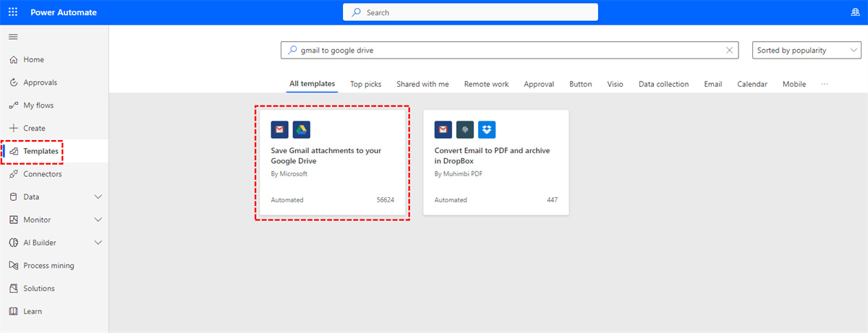
Task: Click the Data cylinder icon
Action: coord(13,196)
